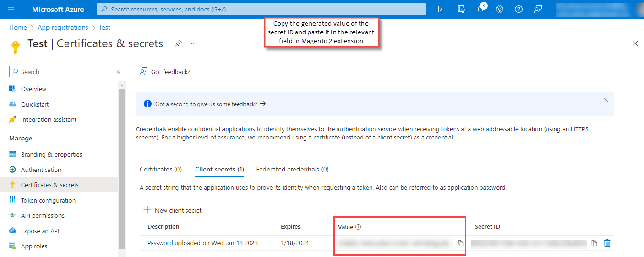This screenshot has height=257, width=644.
Task: Click the 1/18/2024 expiry date cell
Action: 295,243
